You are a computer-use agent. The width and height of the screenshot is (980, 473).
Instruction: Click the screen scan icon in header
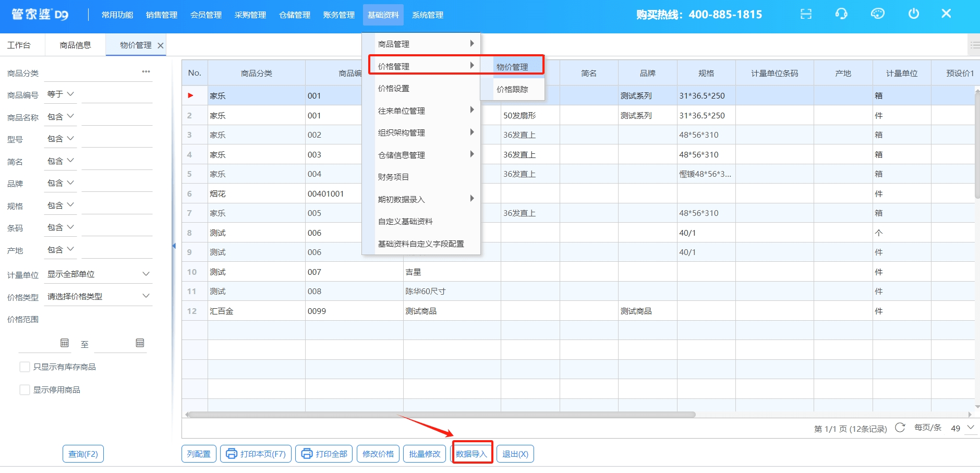pyautogui.click(x=806, y=14)
